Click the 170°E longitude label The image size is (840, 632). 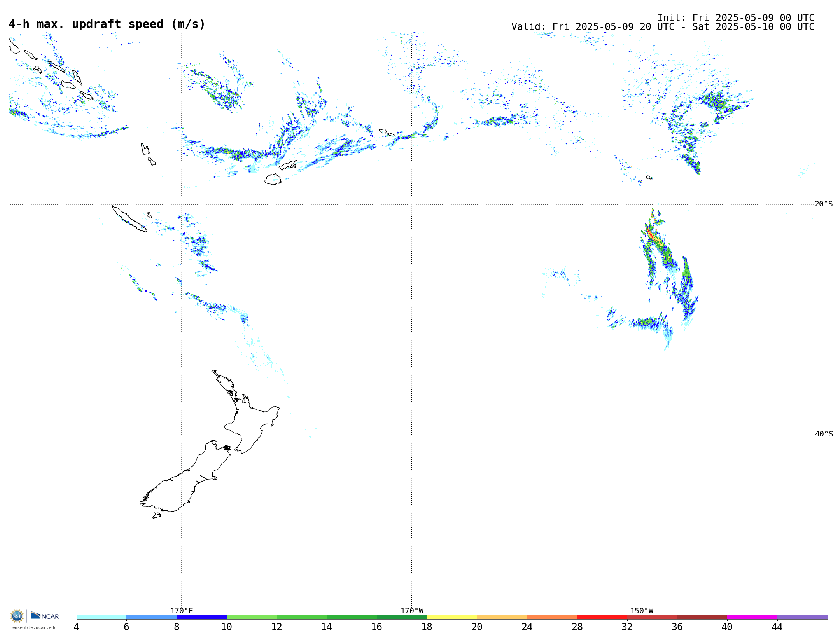[182, 611]
